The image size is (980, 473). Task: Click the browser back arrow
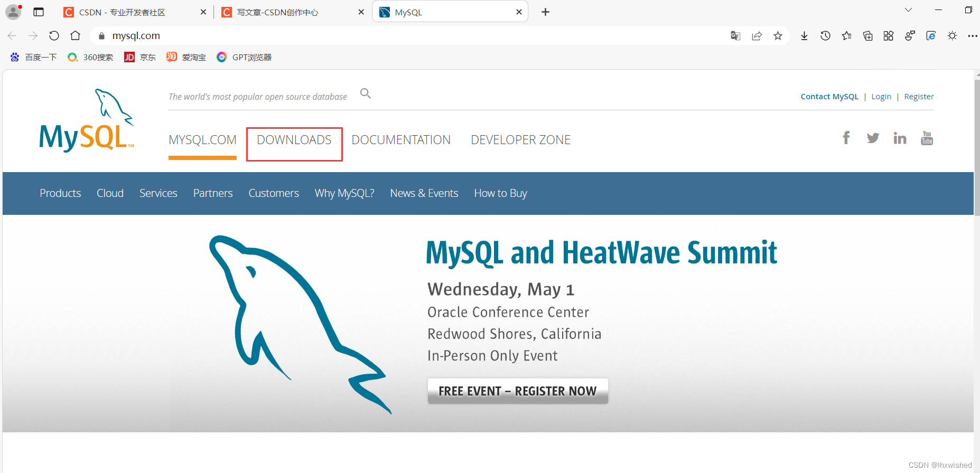tap(12, 35)
